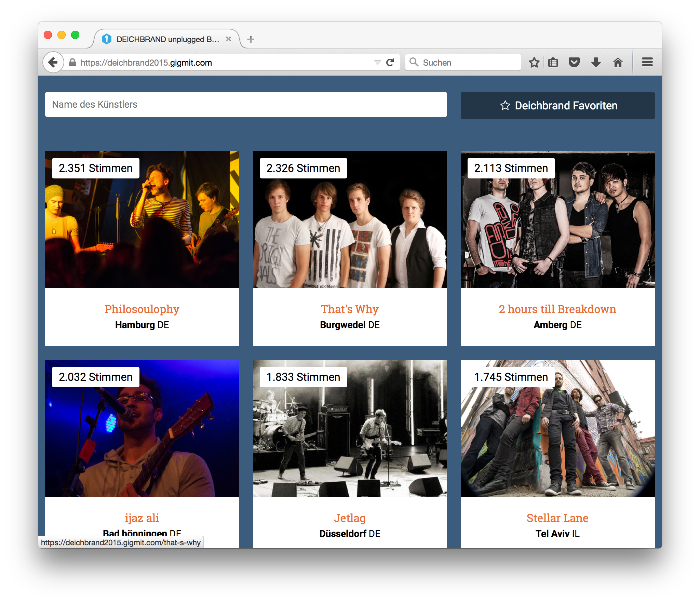Image resolution: width=700 pixels, height=603 pixels.
Task: Click the star icon in Deichbrand Favoriten
Action: click(x=505, y=106)
